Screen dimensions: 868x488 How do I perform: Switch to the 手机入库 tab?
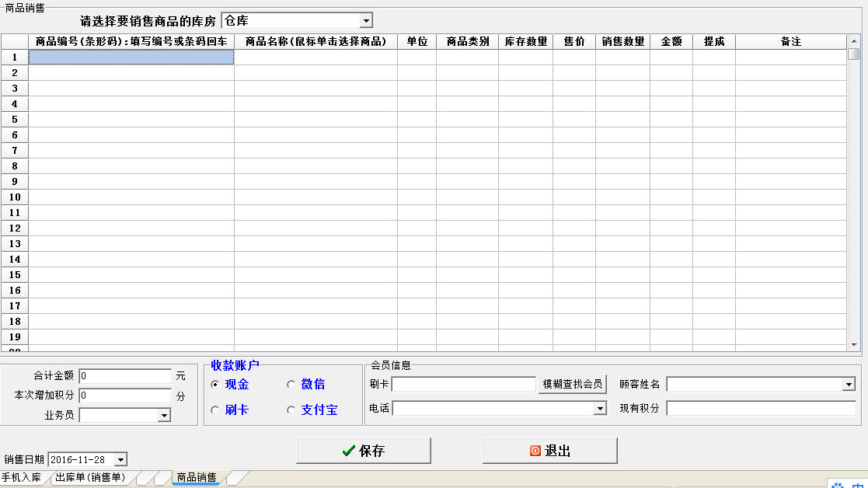21,477
